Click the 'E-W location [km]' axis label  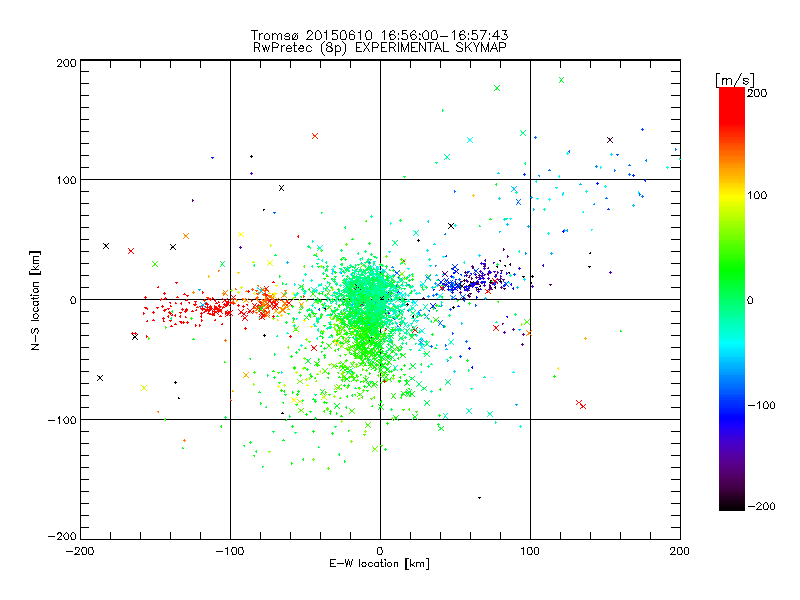pyautogui.click(x=380, y=564)
